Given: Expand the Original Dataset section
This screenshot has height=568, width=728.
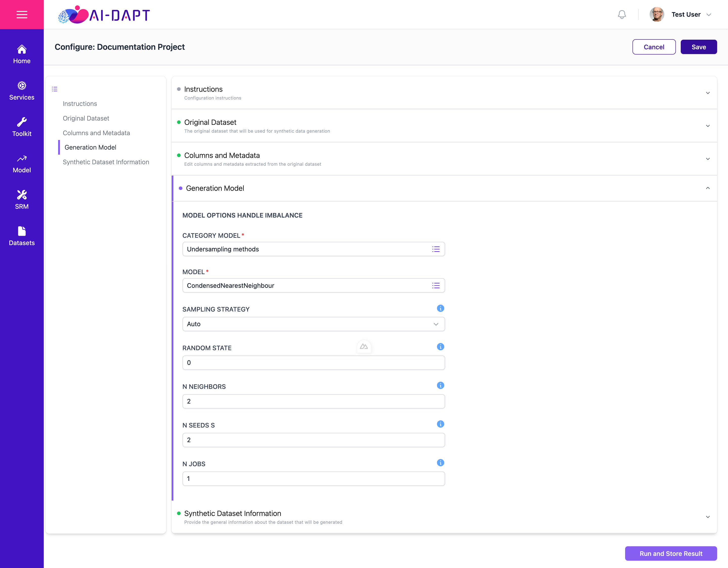Looking at the screenshot, I should click(x=708, y=126).
